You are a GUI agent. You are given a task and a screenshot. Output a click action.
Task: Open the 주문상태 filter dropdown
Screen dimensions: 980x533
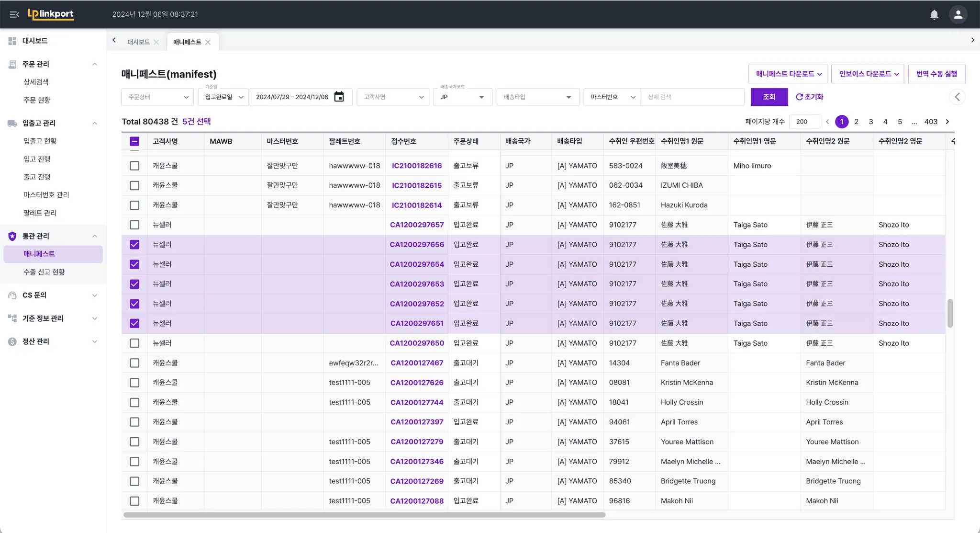click(x=157, y=97)
